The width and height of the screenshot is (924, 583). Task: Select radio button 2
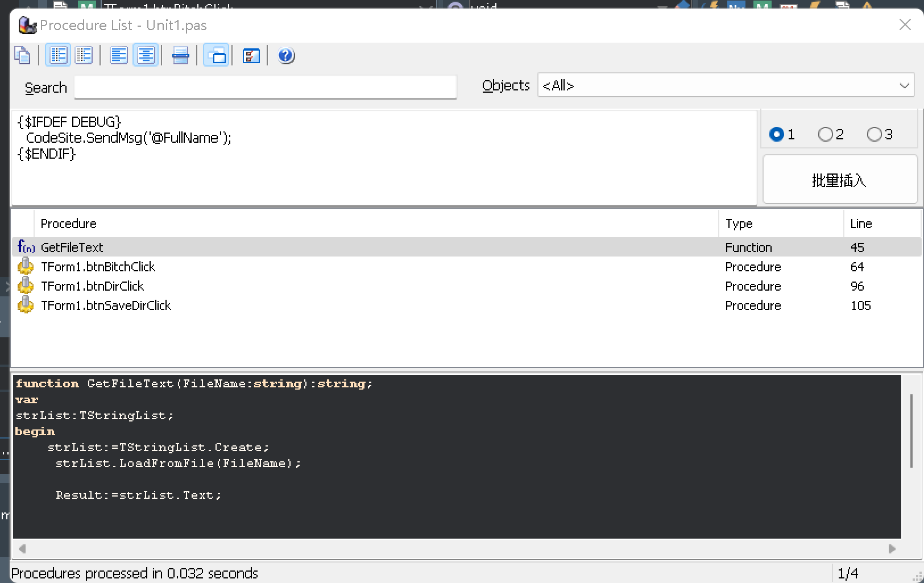point(825,135)
